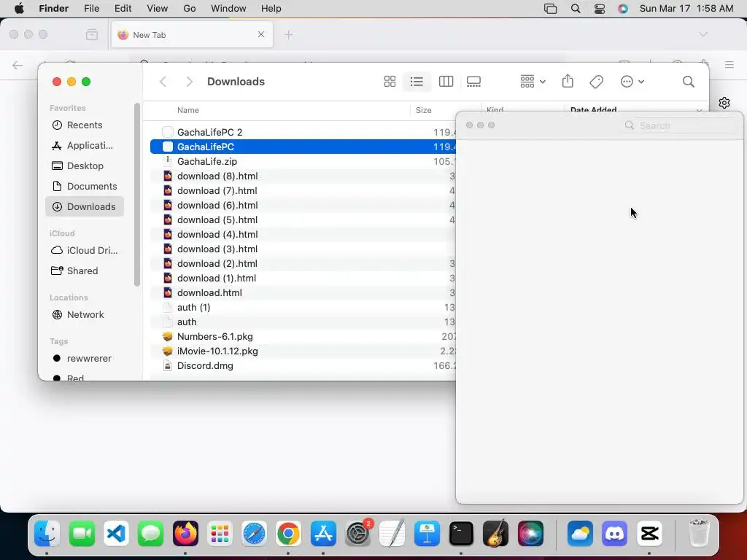This screenshot has height=560, width=747.
Task: Click the Share icon in Finder toolbar
Action: [568, 81]
